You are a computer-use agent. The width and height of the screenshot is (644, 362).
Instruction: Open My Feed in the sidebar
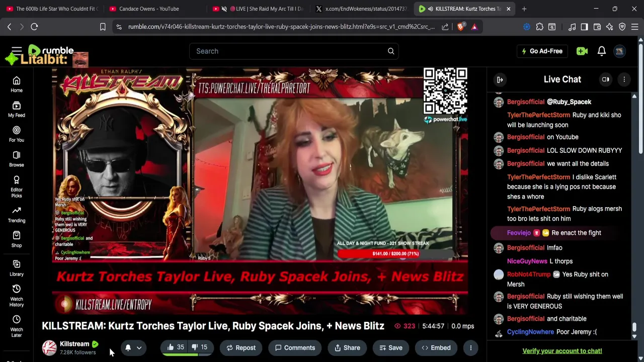click(17, 109)
